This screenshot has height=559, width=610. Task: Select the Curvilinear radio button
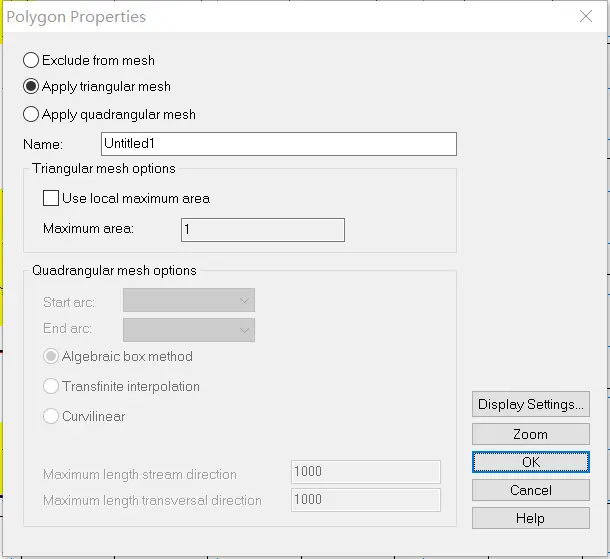52,416
